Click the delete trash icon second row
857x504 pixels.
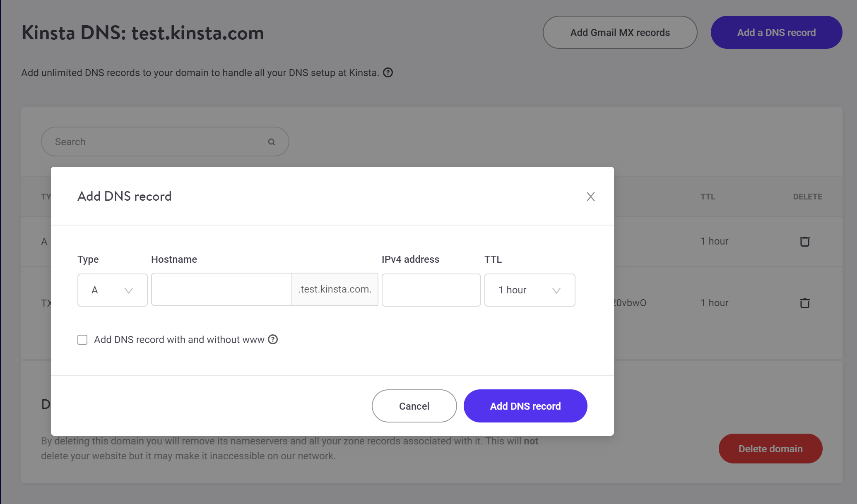[x=805, y=302]
